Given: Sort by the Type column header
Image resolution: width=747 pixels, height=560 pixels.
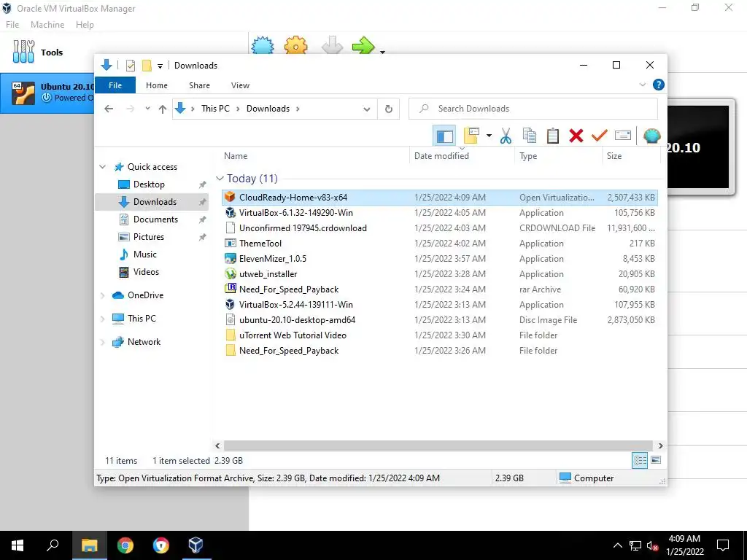Looking at the screenshot, I should pyautogui.click(x=528, y=156).
